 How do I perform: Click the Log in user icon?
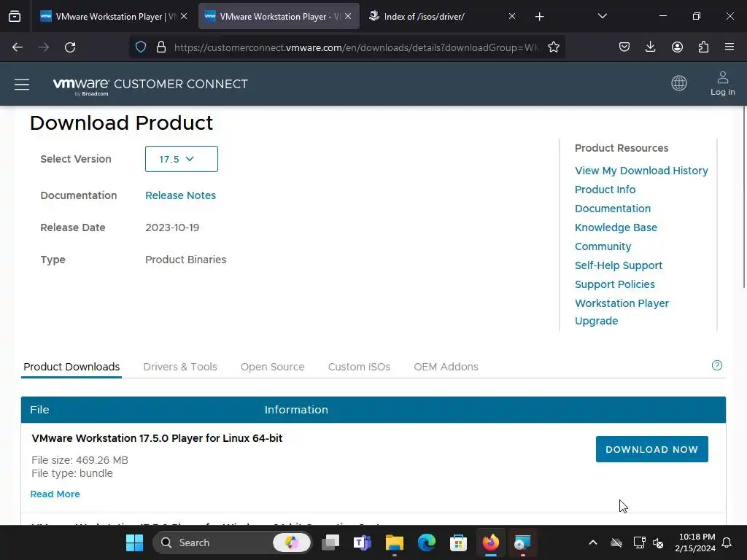723,83
